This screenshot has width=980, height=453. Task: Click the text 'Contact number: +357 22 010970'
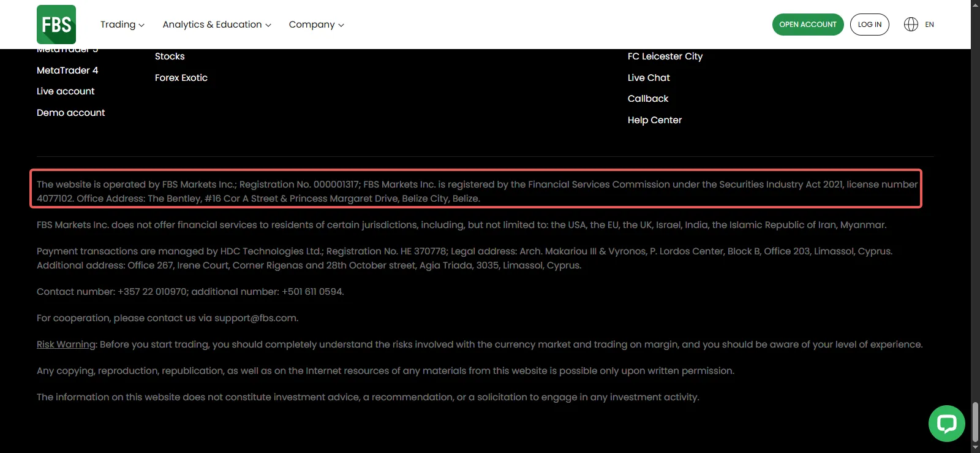(112, 292)
